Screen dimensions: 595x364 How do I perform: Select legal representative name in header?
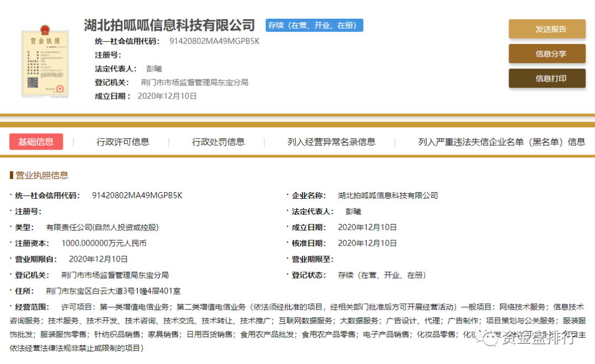point(154,69)
